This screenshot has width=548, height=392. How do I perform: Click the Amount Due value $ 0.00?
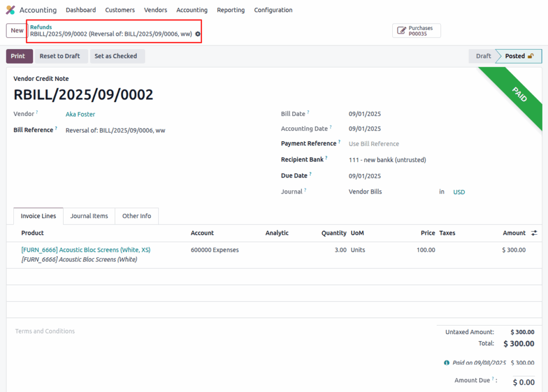coord(523,382)
